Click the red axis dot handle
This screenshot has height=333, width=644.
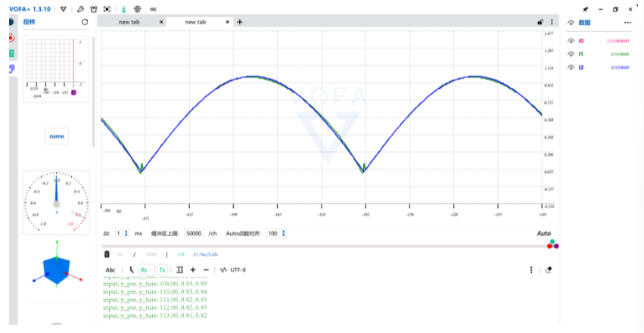(549, 246)
